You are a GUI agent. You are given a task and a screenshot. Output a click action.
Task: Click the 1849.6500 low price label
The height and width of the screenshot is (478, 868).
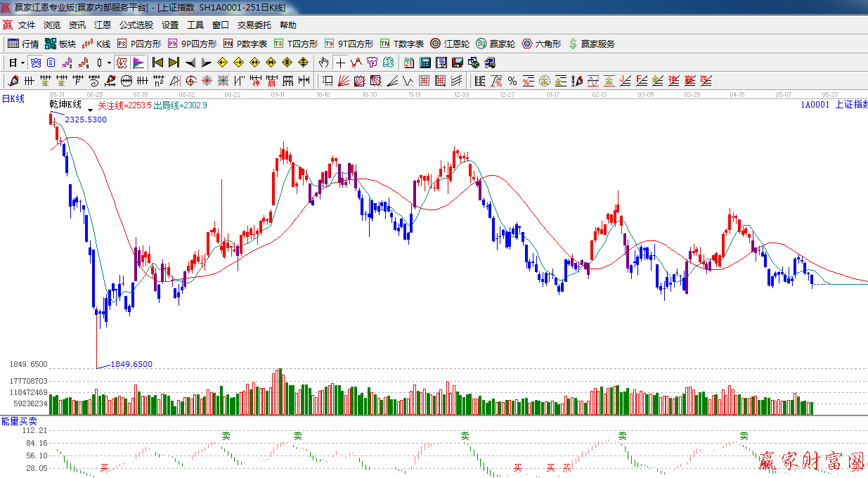[x=132, y=364]
